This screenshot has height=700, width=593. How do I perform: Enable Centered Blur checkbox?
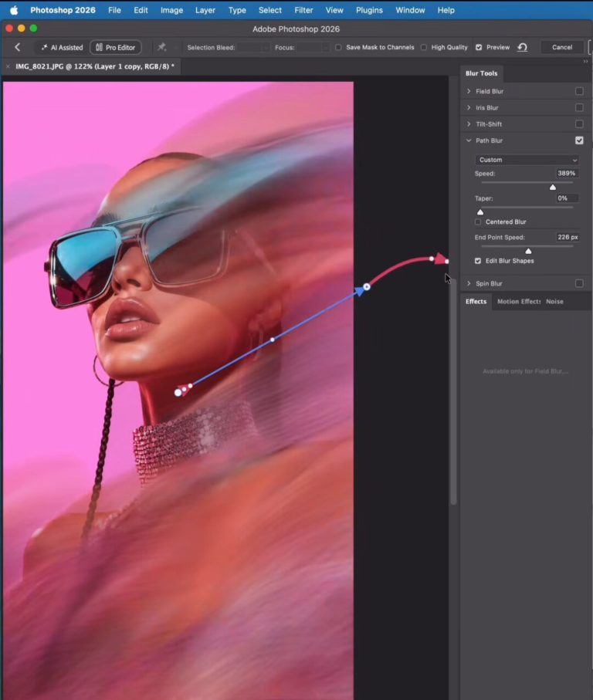coord(478,221)
